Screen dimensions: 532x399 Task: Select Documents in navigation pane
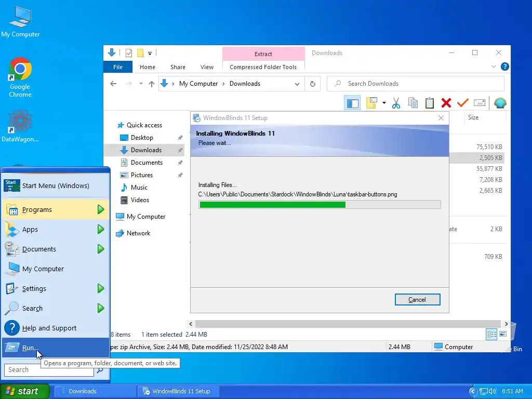click(147, 163)
